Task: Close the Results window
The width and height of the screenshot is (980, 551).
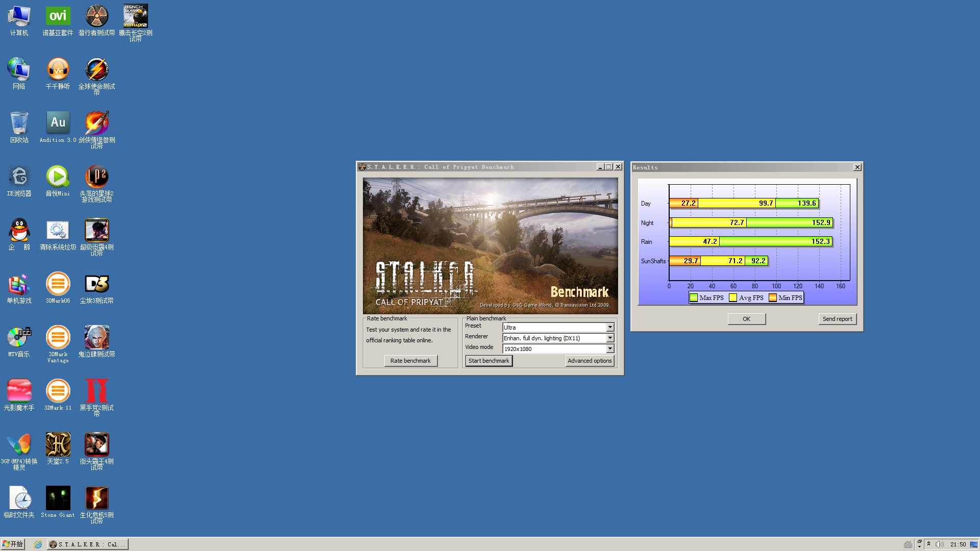Action: 857,167
